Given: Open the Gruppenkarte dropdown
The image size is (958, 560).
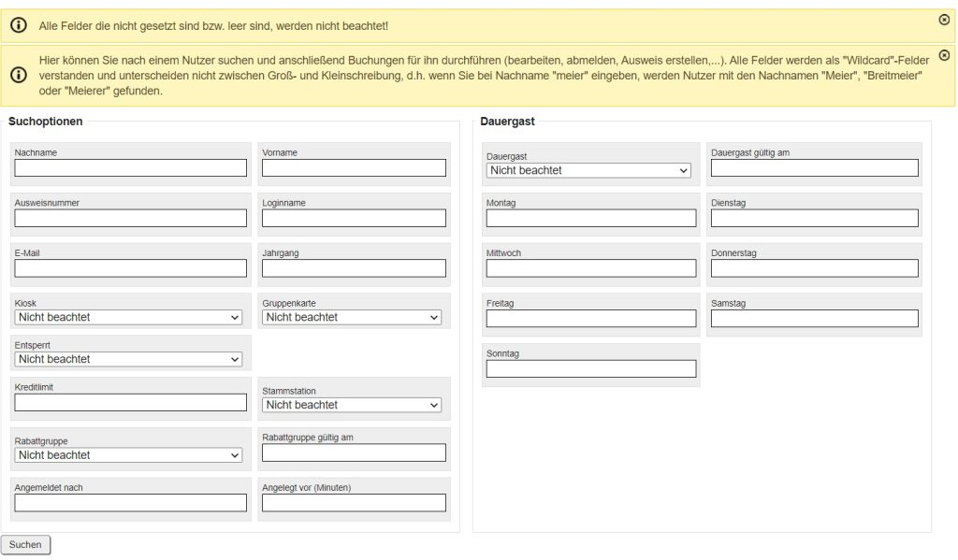Looking at the screenshot, I should pyautogui.click(x=352, y=317).
